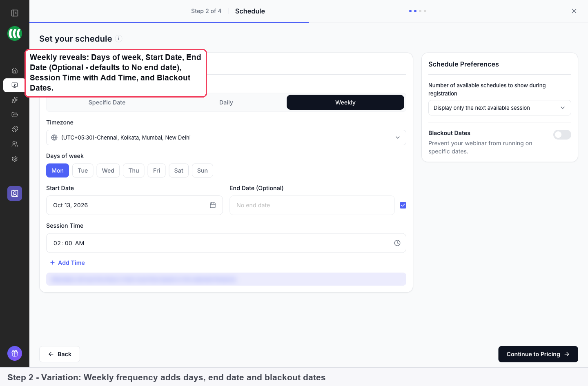Open the webinars monitor icon in sidebar
This screenshot has height=386, width=588.
point(15,85)
